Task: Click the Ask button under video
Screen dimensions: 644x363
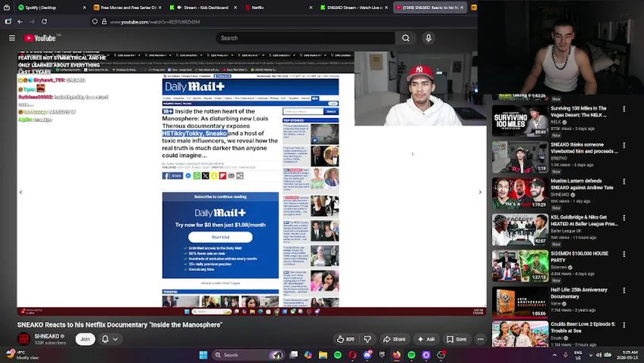Action: click(x=426, y=339)
